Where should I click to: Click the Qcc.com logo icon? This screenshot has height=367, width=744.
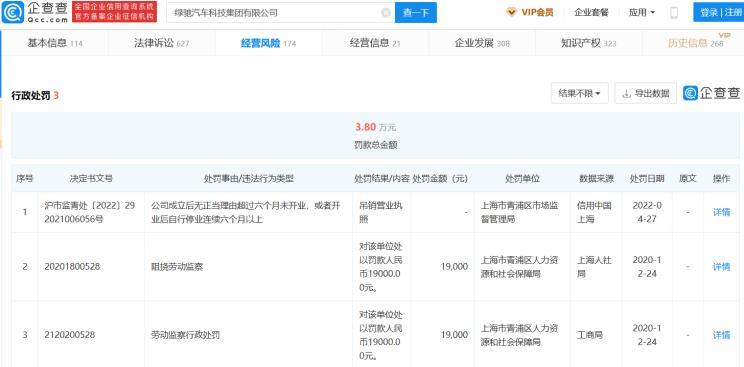coord(12,13)
